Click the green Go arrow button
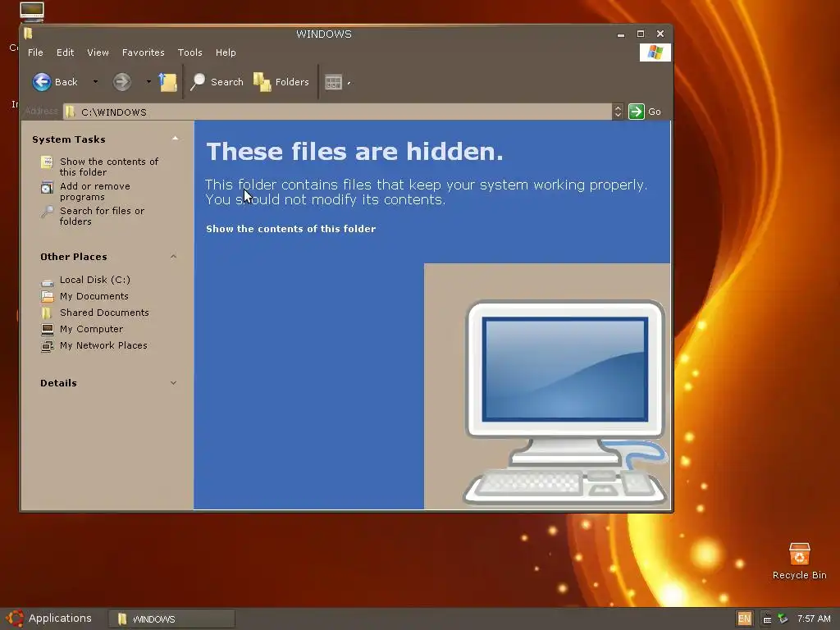Screen dimensions: 840x630 pos(637,112)
